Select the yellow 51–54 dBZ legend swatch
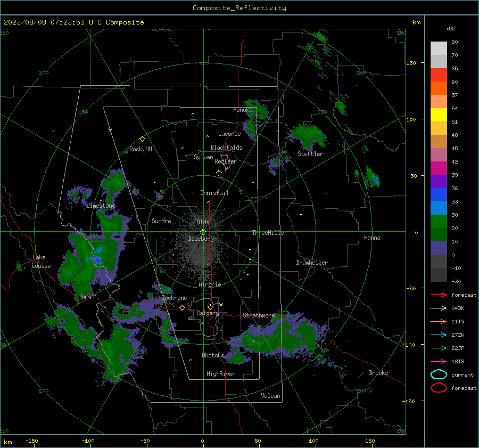The image size is (479, 448). pyautogui.click(x=439, y=115)
